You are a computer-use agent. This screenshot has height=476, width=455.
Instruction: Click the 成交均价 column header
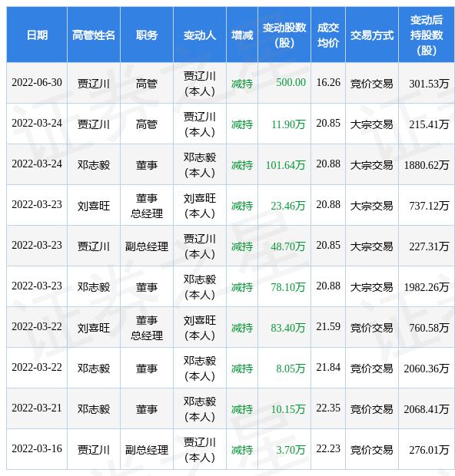pos(328,35)
